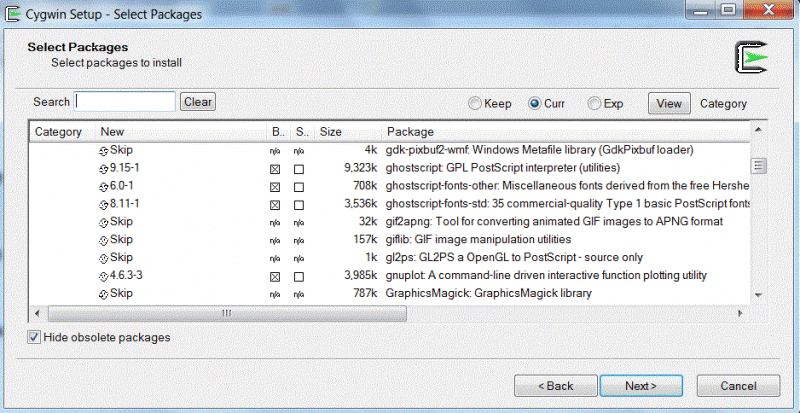Image resolution: width=800 pixels, height=413 pixels.
Task: Click the horizontal scrollbar right arrow
Action: [x=740, y=313]
